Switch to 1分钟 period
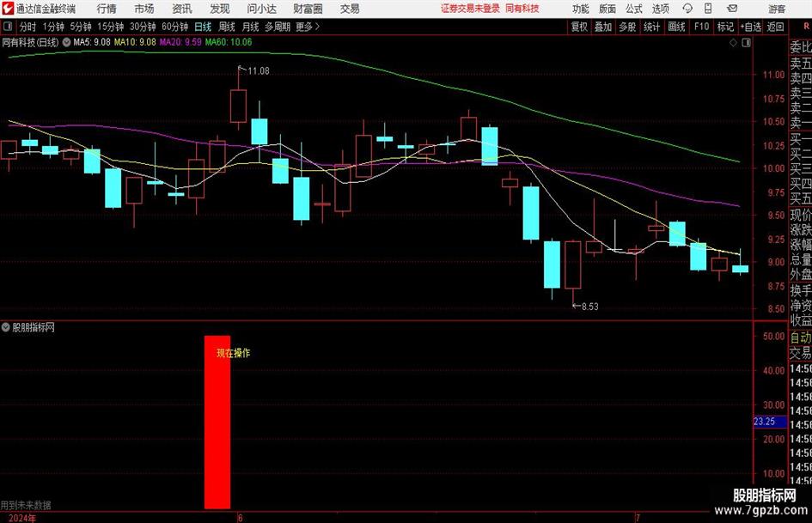The image size is (812, 523). [x=52, y=27]
